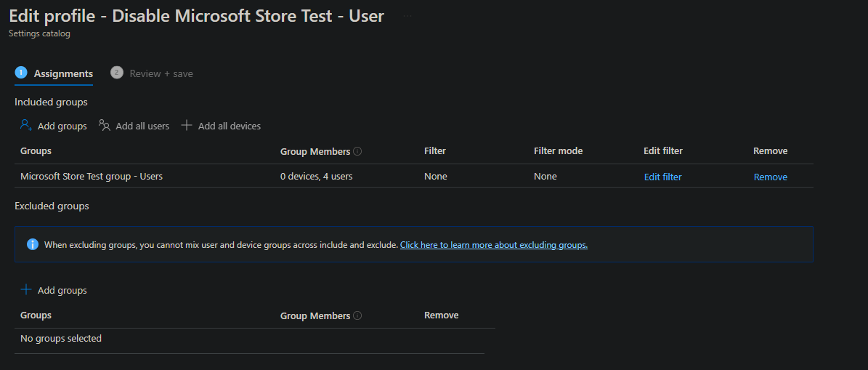Click the included Group Members column header
868x370 pixels.
[315, 151]
